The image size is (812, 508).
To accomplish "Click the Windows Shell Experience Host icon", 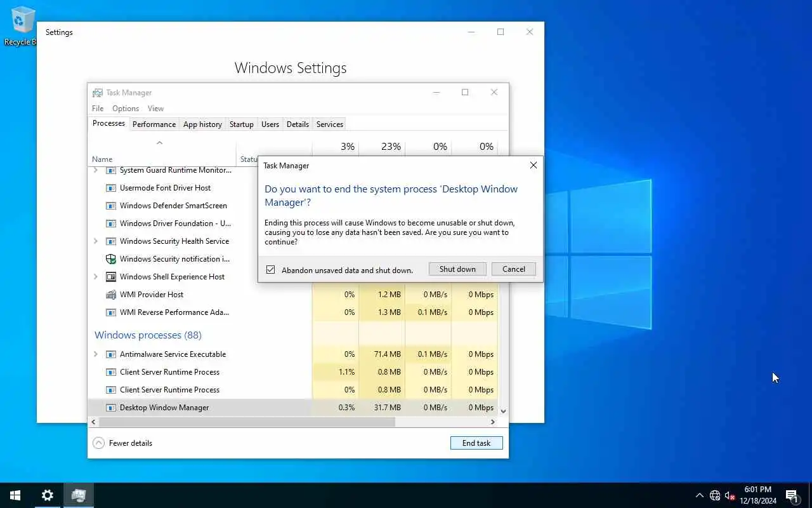I will point(111,277).
